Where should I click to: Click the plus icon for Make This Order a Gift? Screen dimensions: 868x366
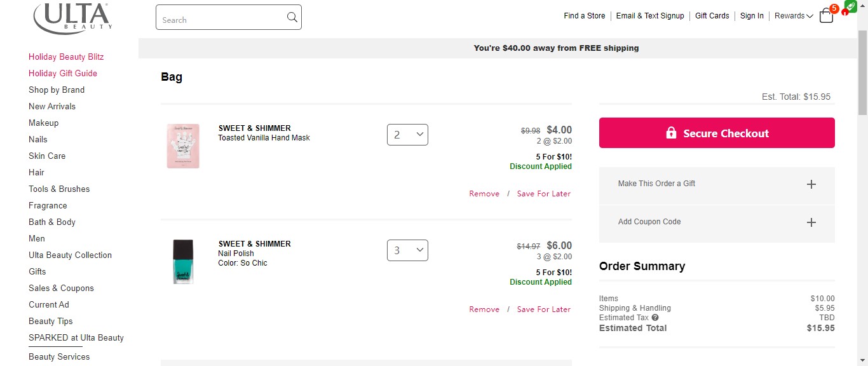[811, 184]
